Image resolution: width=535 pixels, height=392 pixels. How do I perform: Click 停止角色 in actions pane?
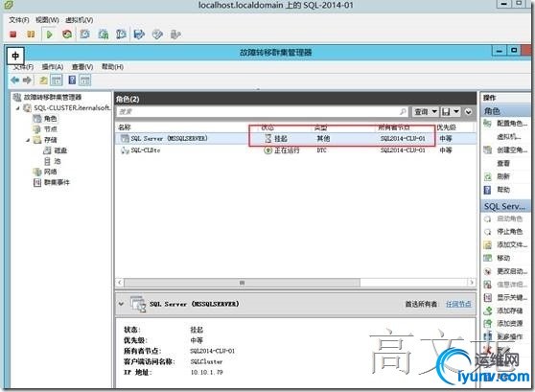pyautogui.click(x=509, y=232)
